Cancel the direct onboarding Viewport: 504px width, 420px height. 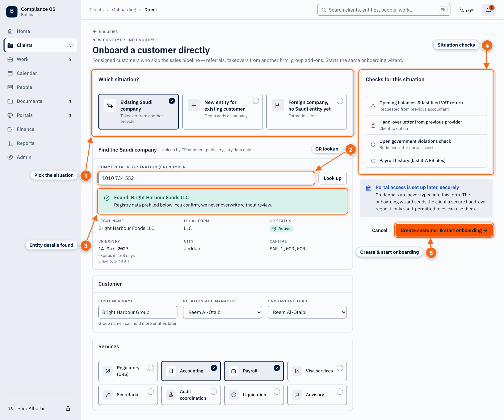click(379, 230)
